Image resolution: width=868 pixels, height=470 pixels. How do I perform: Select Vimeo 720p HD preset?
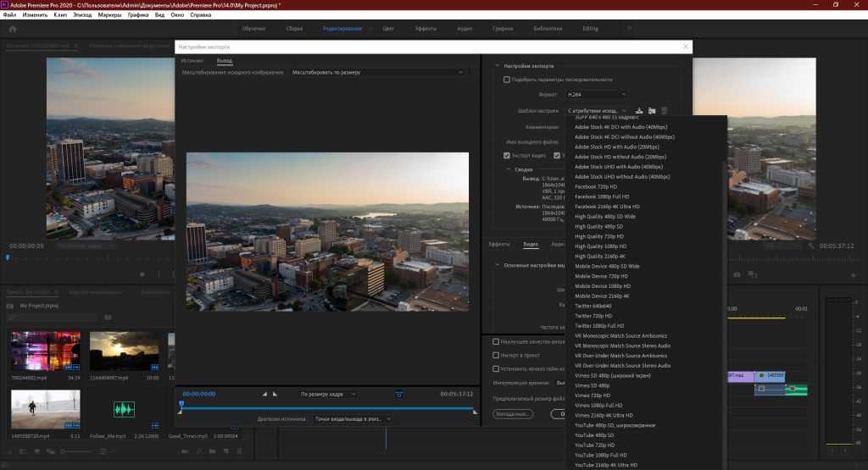click(593, 395)
